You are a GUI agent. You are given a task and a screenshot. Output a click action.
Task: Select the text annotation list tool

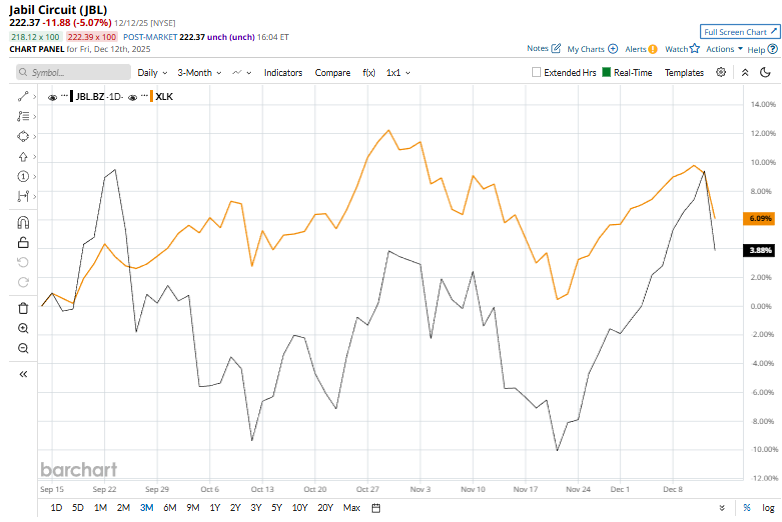23,117
